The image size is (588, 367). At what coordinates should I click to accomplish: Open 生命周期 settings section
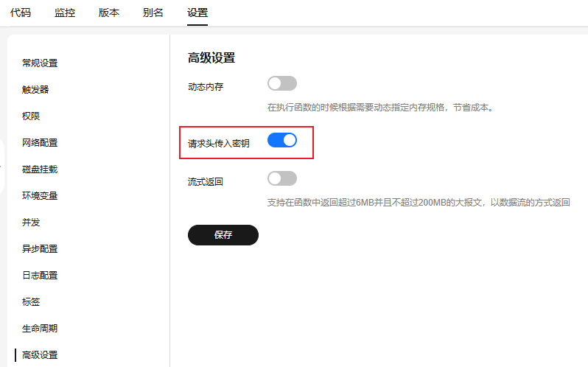(x=40, y=329)
